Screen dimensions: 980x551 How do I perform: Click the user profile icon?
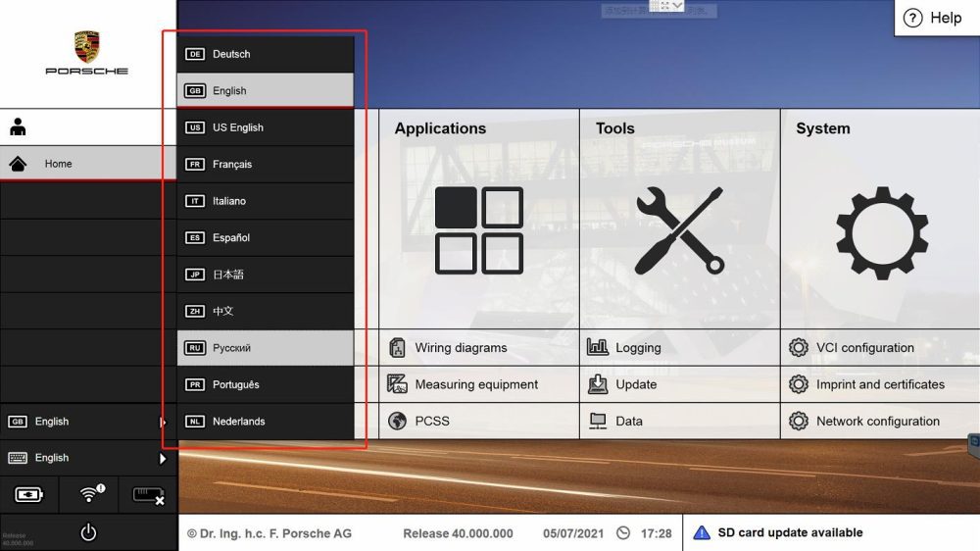coord(18,126)
